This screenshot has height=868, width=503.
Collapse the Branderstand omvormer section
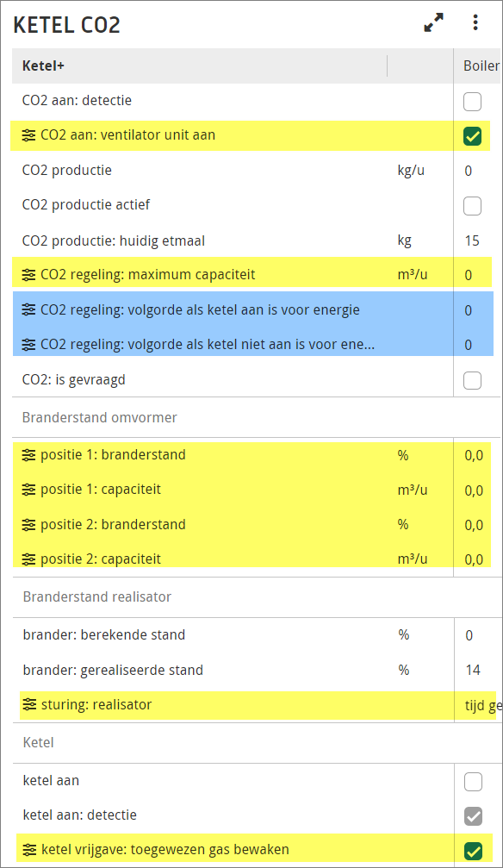tap(100, 417)
